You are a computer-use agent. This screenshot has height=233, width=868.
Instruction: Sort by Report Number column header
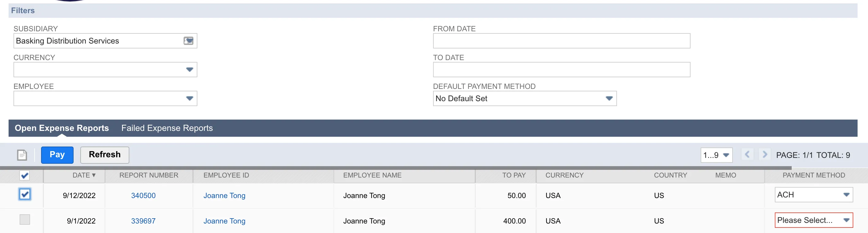(x=149, y=175)
